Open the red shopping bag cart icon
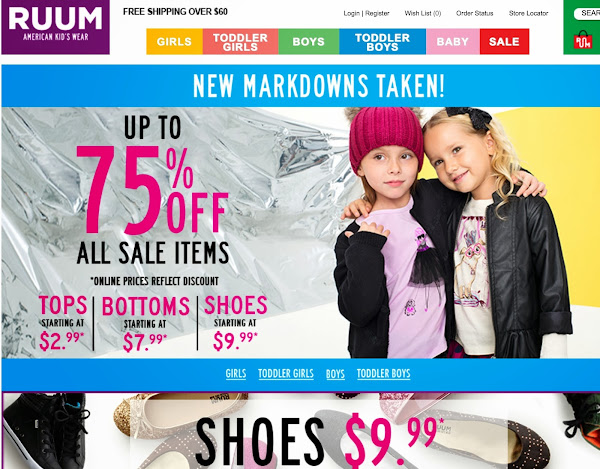 coord(582,40)
